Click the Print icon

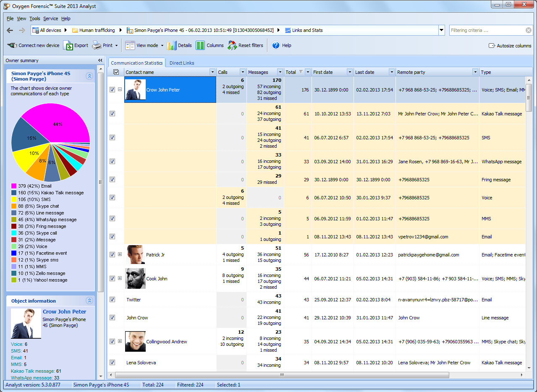97,45
